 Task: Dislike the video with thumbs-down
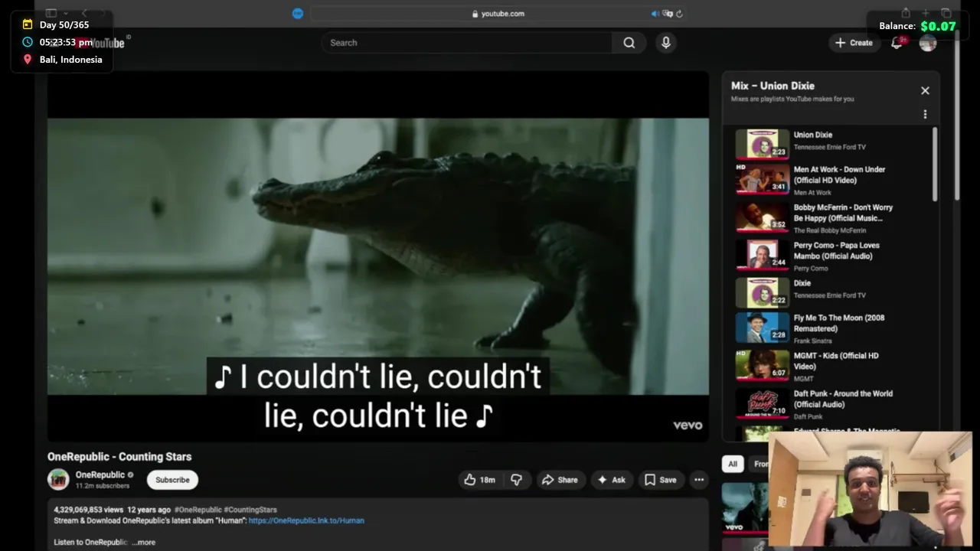pos(517,480)
